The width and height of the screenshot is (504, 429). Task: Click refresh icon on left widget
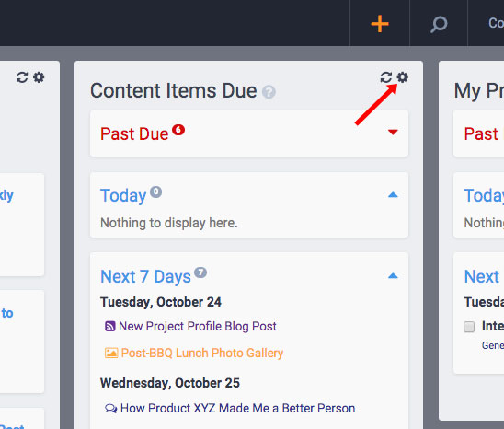(x=22, y=77)
